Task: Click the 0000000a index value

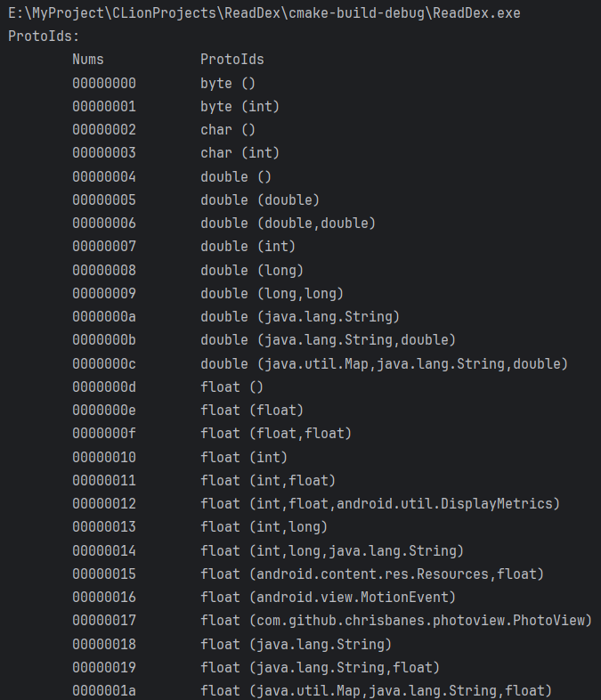Action: pyautogui.click(x=104, y=316)
